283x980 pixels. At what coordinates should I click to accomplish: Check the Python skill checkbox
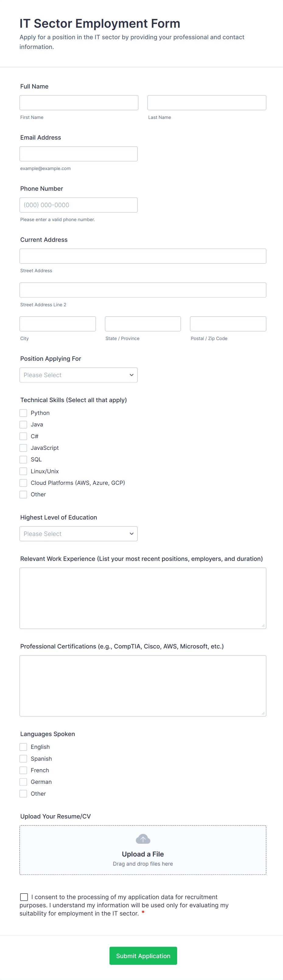point(23,413)
